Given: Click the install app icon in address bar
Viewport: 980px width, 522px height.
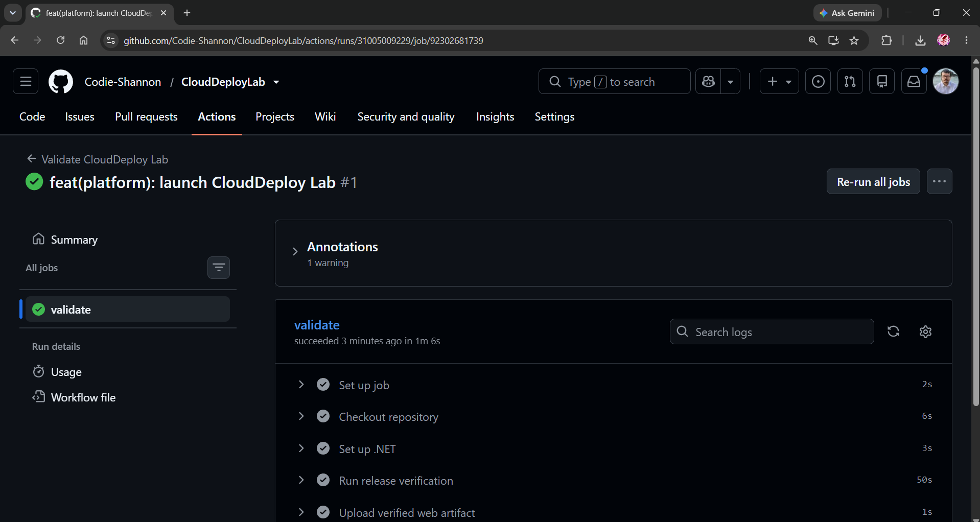Looking at the screenshot, I should coord(833,40).
